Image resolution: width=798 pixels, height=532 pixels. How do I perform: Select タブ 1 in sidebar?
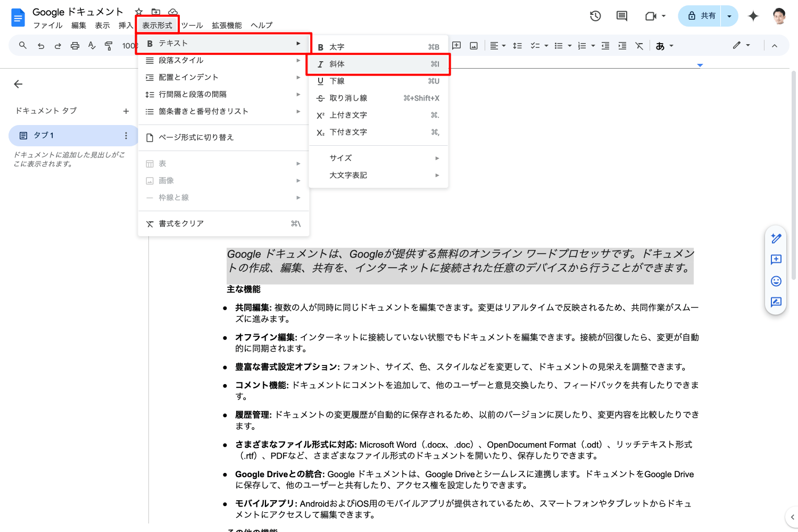pos(73,136)
